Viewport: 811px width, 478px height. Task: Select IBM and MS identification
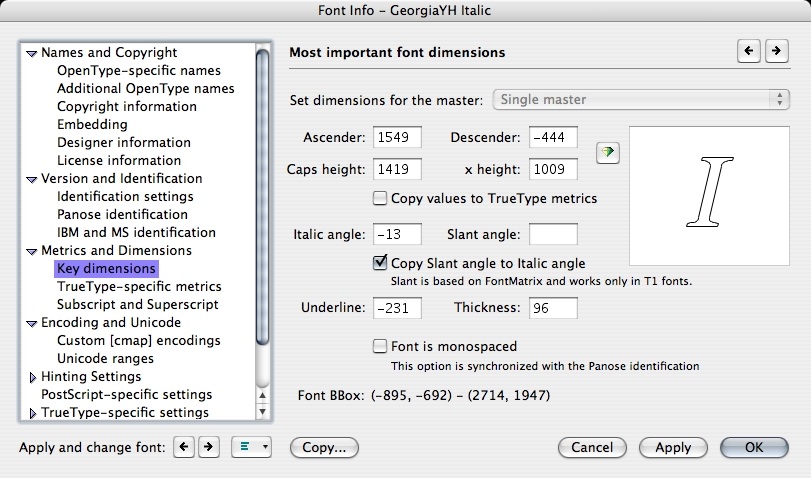click(x=136, y=232)
